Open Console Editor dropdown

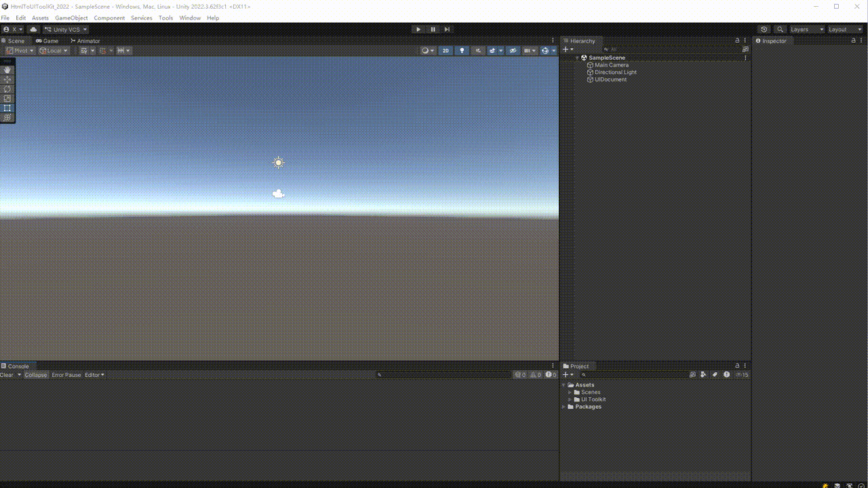[95, 375]
